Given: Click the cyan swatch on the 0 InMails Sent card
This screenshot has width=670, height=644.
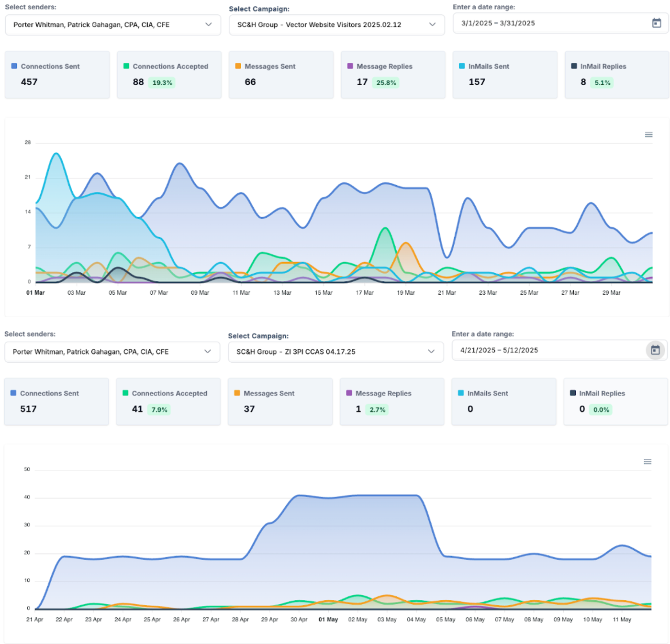Looking at the screenshot, I should click(461, 393).
